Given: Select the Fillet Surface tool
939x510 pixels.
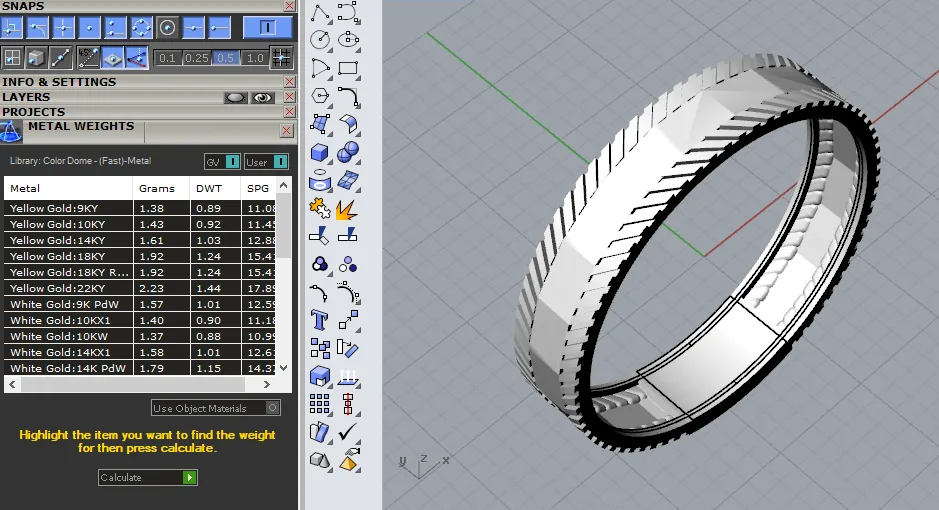Looking at the screenshot, I should click(349, 124).
